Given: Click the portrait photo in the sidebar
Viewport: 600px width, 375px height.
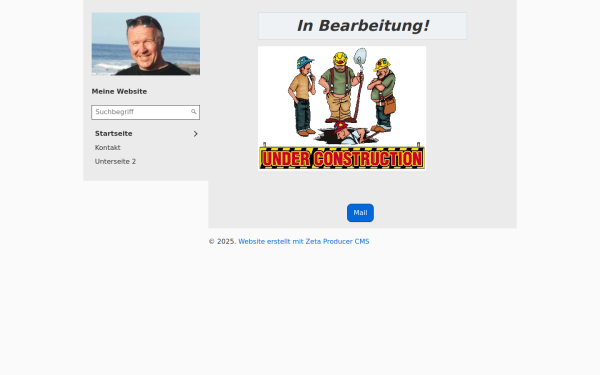Looking at the screenshot, I should (146, 44).
